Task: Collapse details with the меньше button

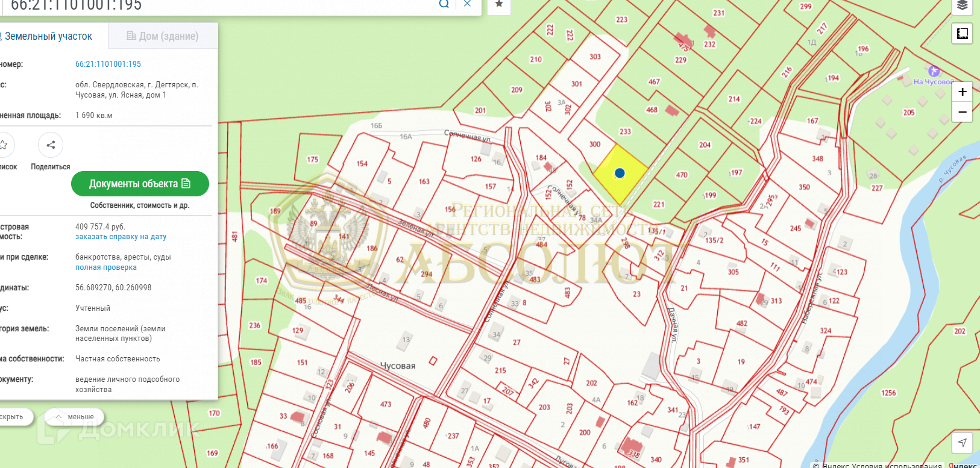Action: point(74,417)
